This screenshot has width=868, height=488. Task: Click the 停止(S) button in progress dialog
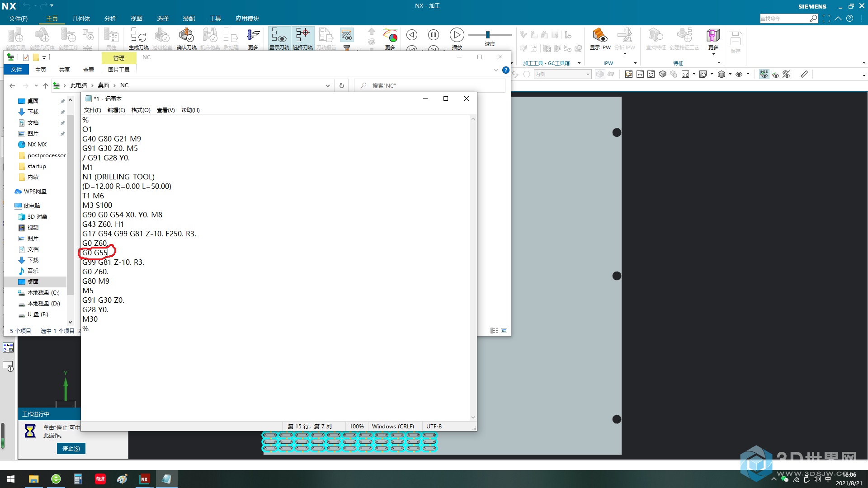click(71, 449)
